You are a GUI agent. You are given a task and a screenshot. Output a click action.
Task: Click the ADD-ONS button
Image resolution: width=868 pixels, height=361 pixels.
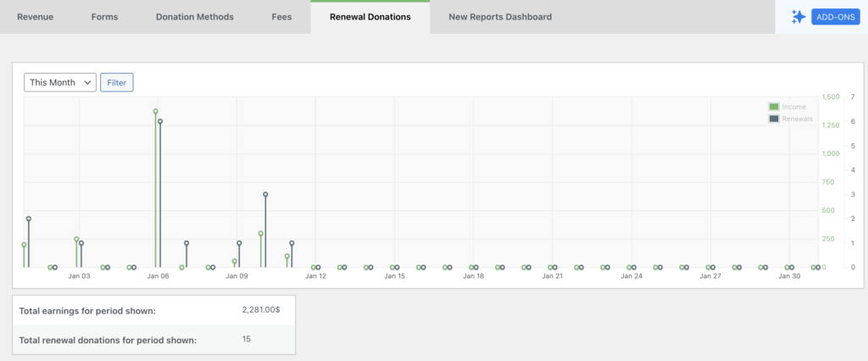pyautogui.click(x=835, y=17)
